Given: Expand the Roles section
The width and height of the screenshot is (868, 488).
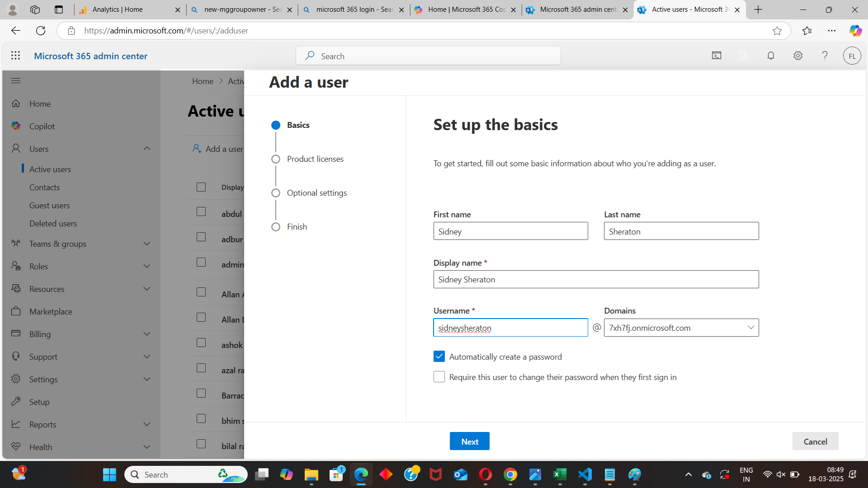Looking at the screenshot, I should pyautogui.click(x=147, y=266).
